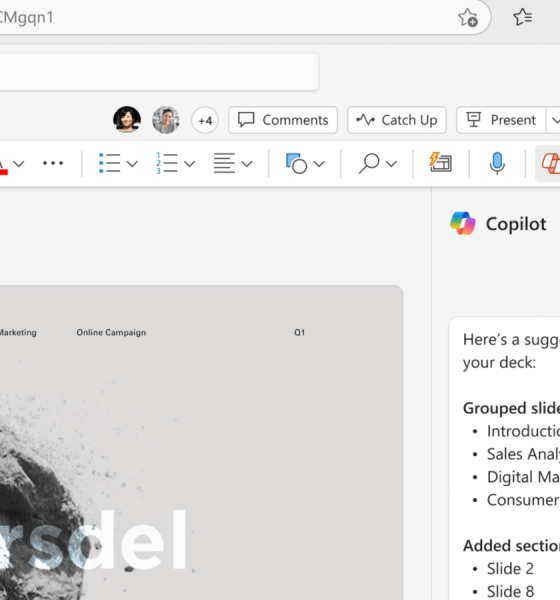Image resolution: width=560 pixels, height=600 pixels.
Task: Start Dictate with the microphone icon
Action: (497, 163)
